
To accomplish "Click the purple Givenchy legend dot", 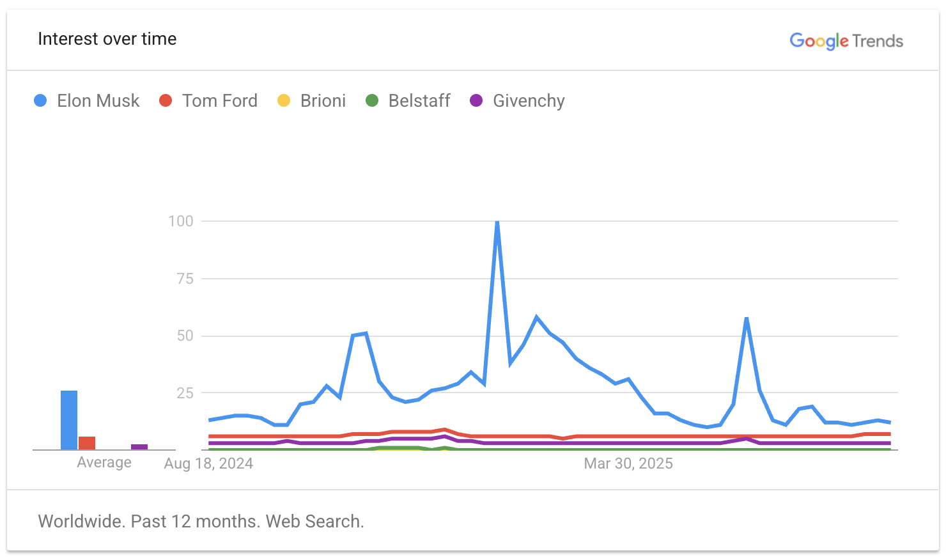I will [x=476, y=101].
